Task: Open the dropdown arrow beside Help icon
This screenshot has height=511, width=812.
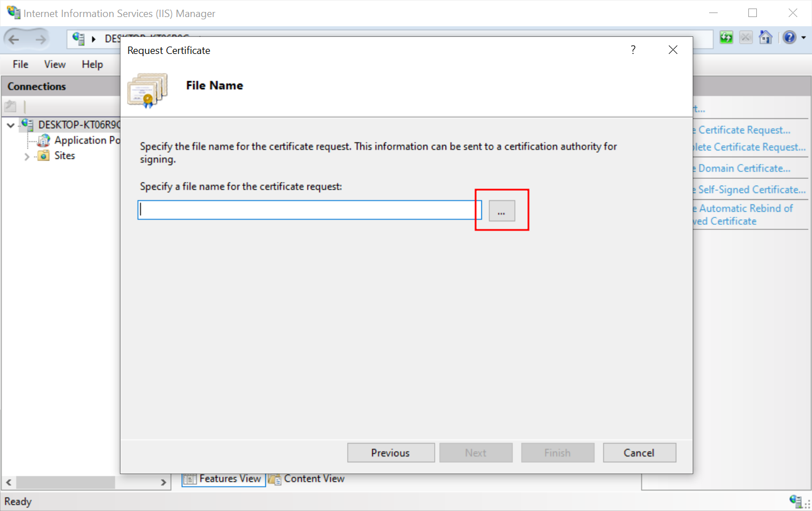Action: pos(803,38)
